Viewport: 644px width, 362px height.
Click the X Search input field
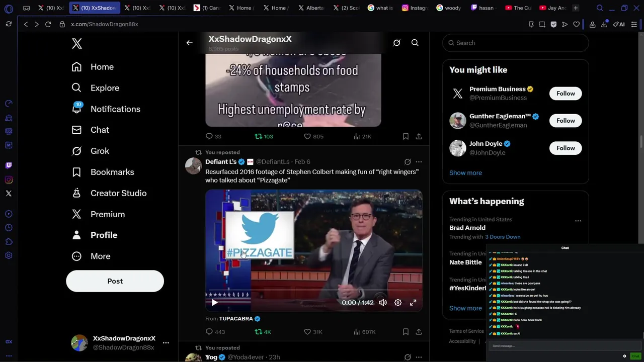[x=515, y=43]
